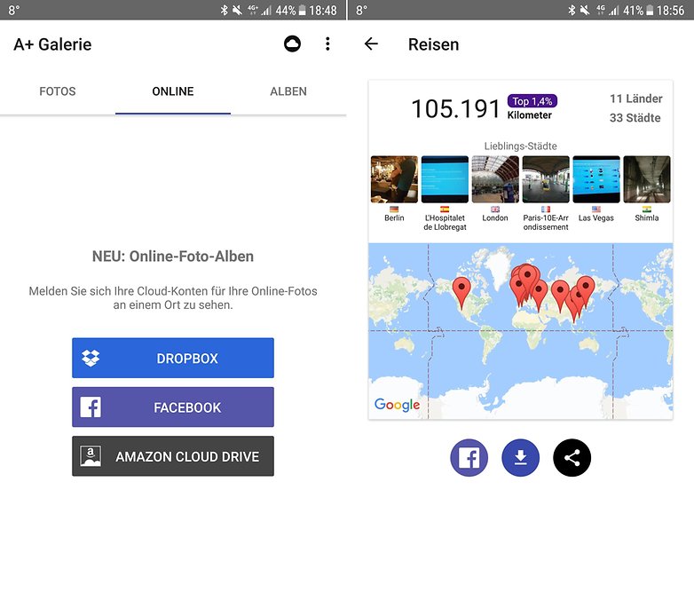Open the London city thumbnail
The image size is (694, 616).
pyautogui.click(x=495, y=179)
